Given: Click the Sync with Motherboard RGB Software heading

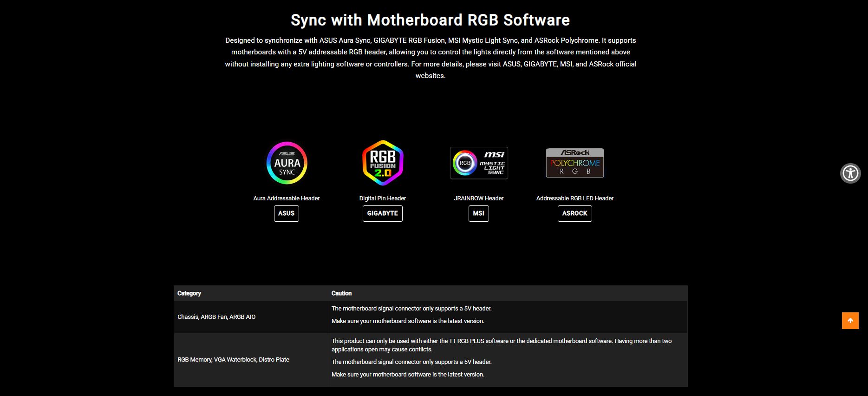Looking at the screenshot, I should [x=430, y=20].
